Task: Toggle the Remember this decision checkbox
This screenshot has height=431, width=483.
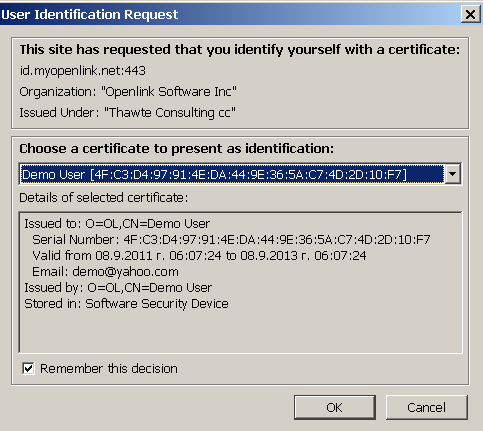Action: [x=28, y=368]
